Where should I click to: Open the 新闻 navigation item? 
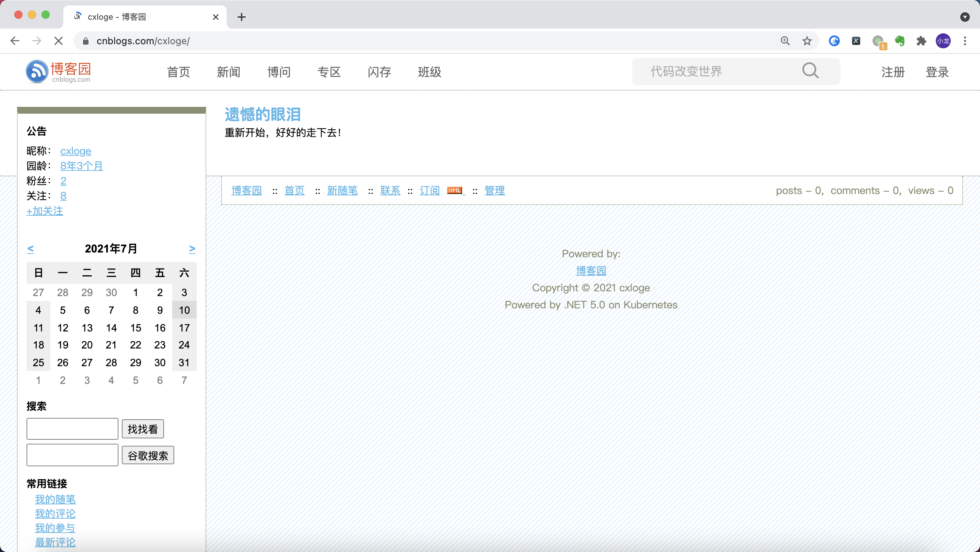point(229,72)
